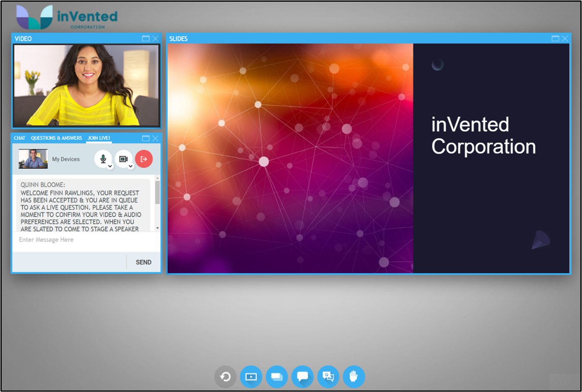Click the Send button
The image size is (582, 392).
coord(143,262)
